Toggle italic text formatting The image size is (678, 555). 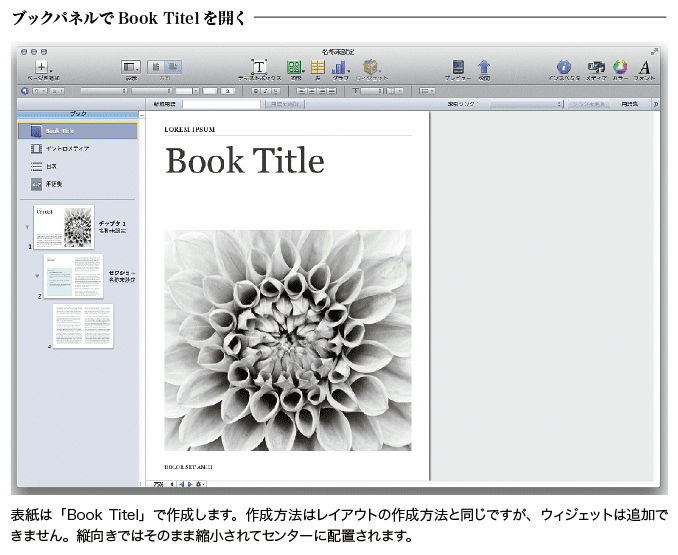click(x=265, y=91)
